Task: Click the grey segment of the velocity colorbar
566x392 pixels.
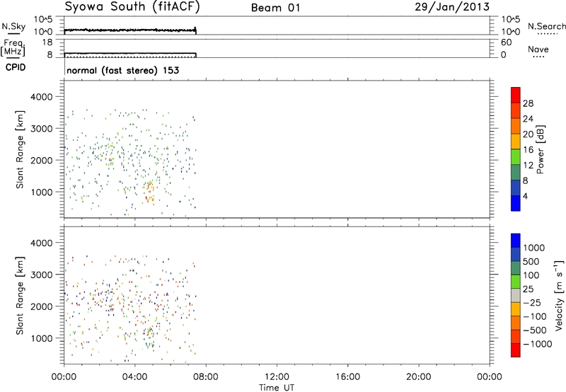Action: click(x=516, y=296)
